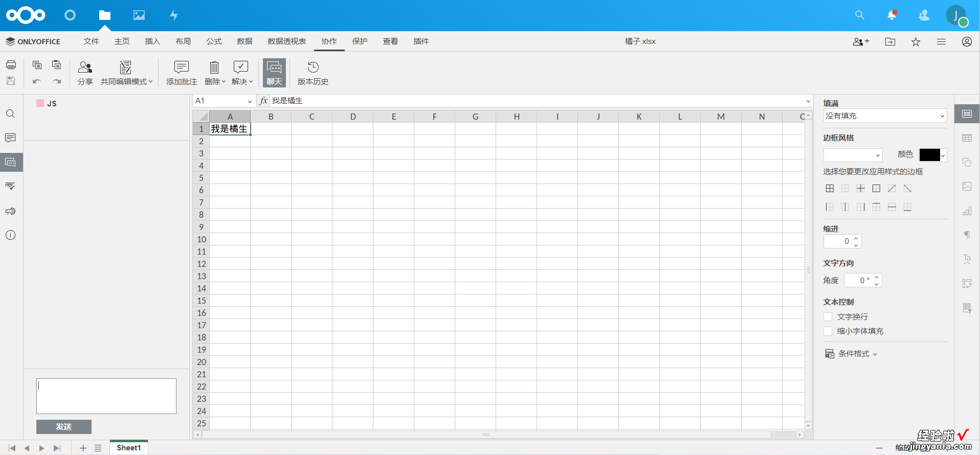Click the save icon
Image resolution: width=980 pixels, height=455 pixels.
11,81
